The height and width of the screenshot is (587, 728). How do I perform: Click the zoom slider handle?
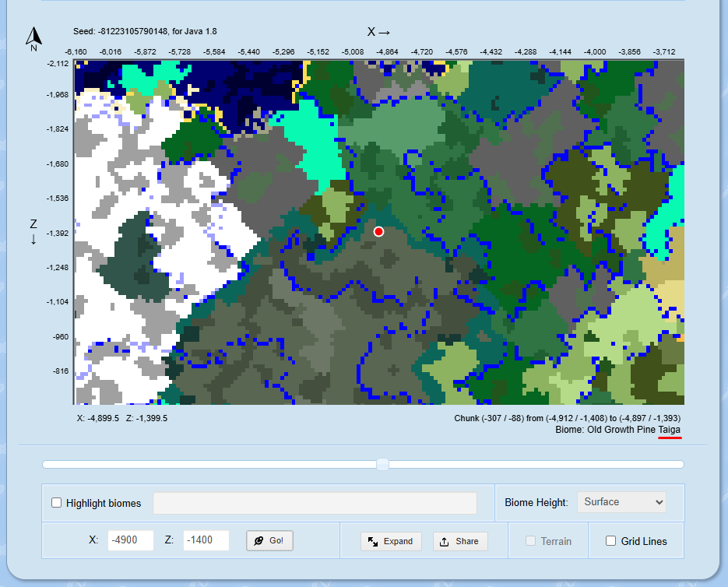pos(382,464)
